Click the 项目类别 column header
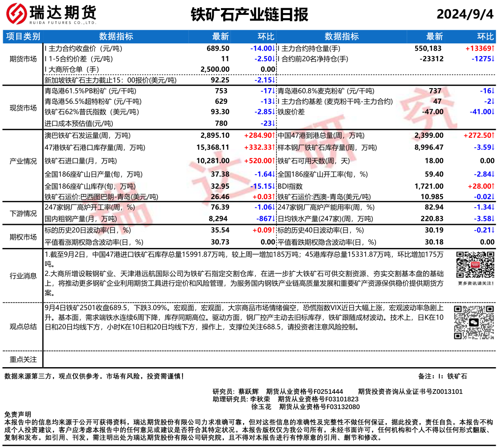 23,37
